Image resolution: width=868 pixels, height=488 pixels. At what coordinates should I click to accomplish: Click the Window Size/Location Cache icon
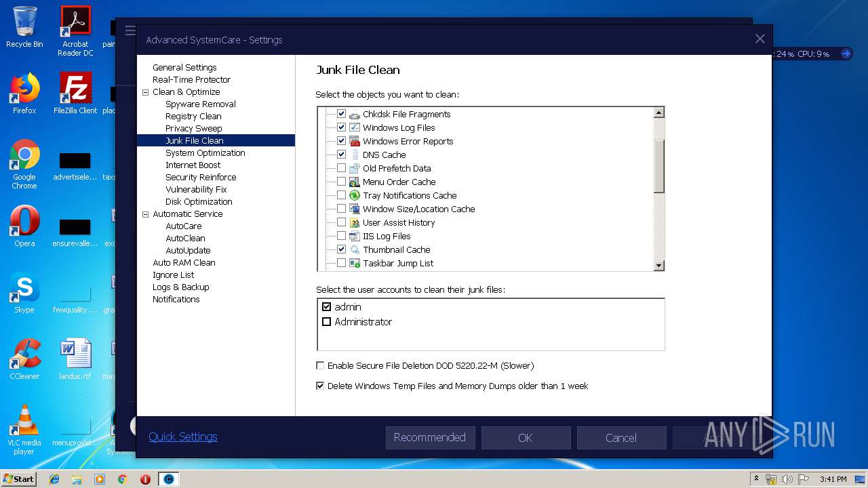pos(354,209)
